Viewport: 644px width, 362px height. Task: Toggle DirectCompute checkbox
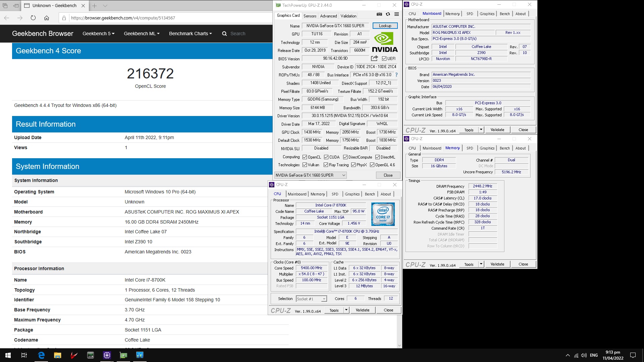click(x=345, y=157)
